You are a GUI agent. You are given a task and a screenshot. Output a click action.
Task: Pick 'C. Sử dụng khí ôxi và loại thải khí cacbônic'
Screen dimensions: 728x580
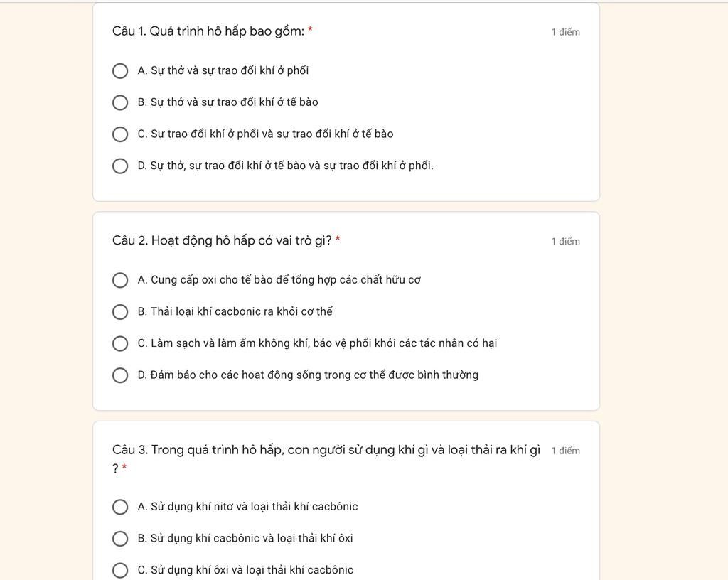click(x=120, y=570)
